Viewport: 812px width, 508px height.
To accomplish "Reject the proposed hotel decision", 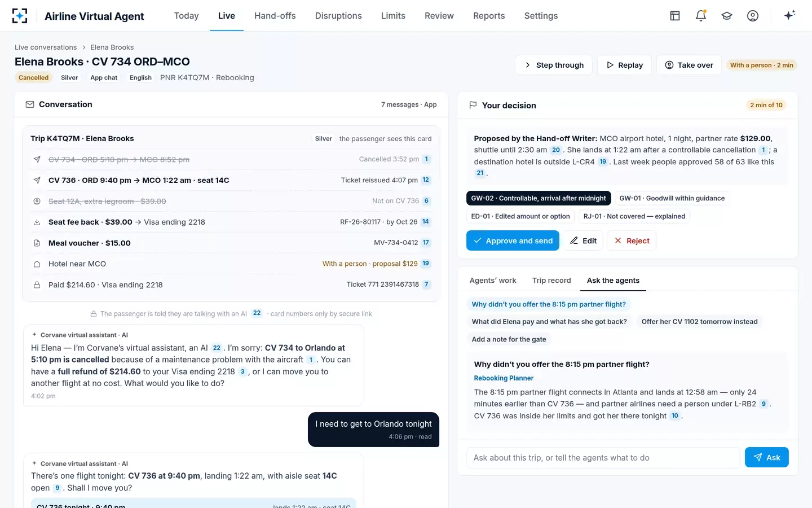I will pos(632,240).
